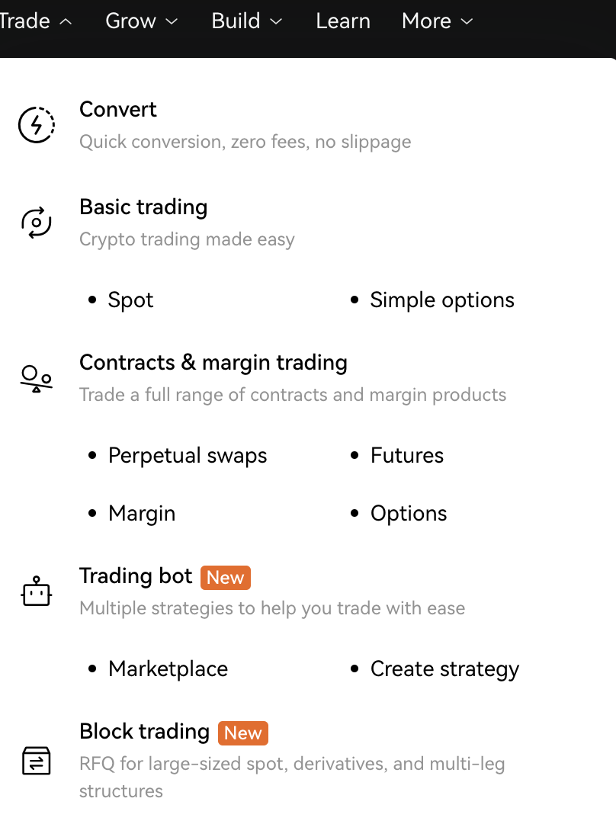Click the Contracts & margin trading scale icon
Screen dimensions: 616x840
click(x=37, y=378)
